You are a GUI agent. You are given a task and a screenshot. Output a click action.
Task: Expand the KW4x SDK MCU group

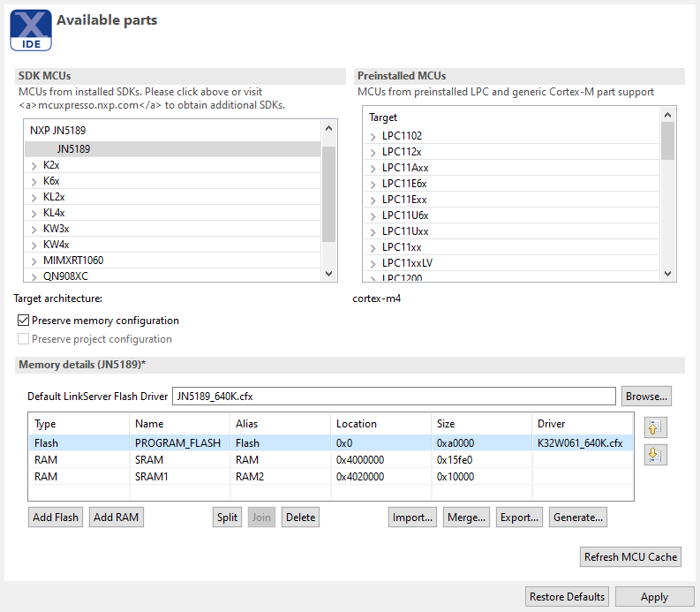pyautogui.click(x=34, y=246)
